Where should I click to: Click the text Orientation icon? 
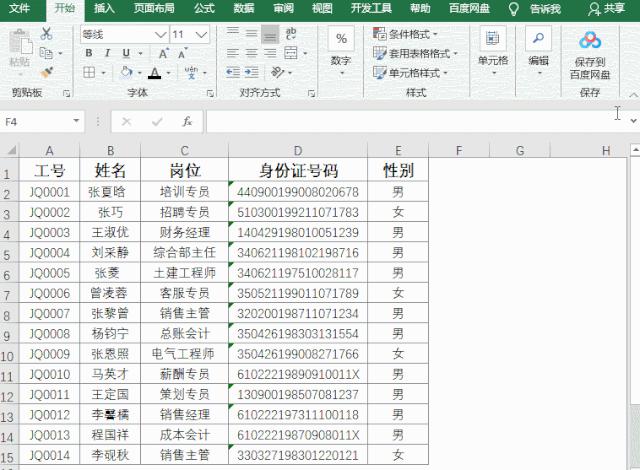(278, 73)
